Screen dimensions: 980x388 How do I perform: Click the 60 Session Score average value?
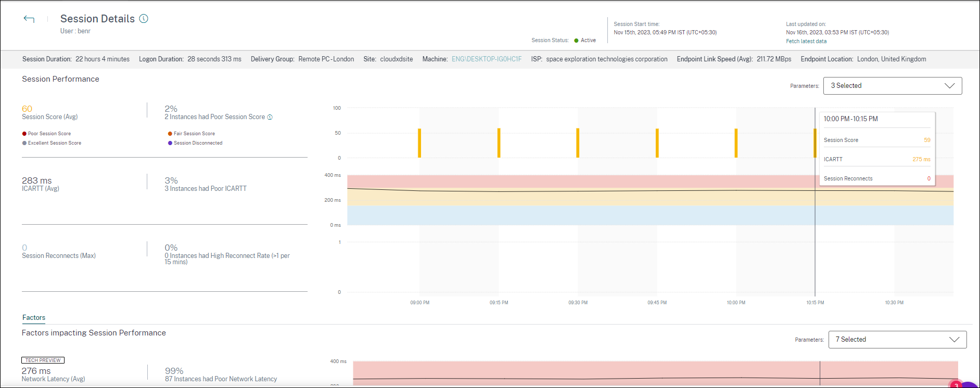click(x=27, y=109)
